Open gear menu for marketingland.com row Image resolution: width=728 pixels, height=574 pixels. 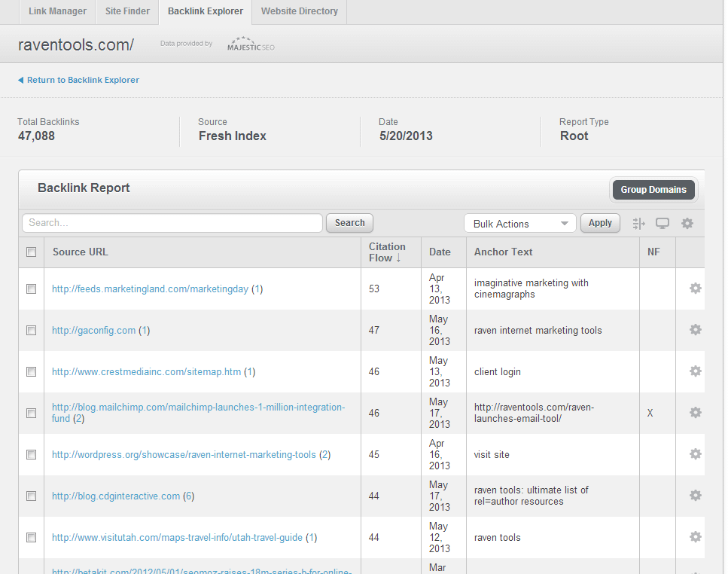(696, 289)
